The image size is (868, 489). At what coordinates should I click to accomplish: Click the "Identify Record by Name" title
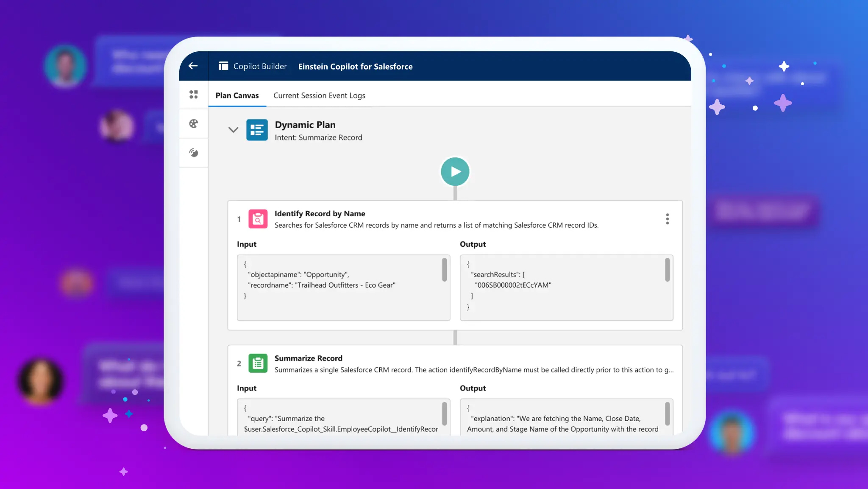tap(320, 214)
